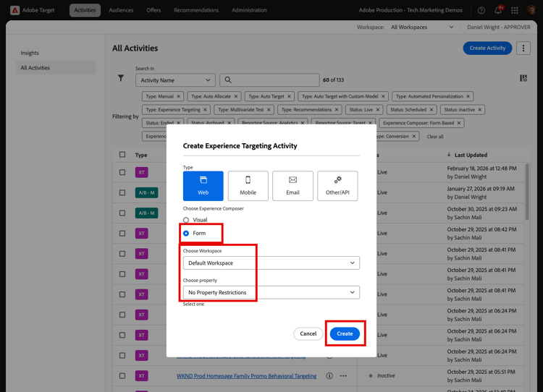The height and width of the screenshot is (392, 543).
Task: Remove the Status: Scheduled filter chip
Action: point(432,110)
